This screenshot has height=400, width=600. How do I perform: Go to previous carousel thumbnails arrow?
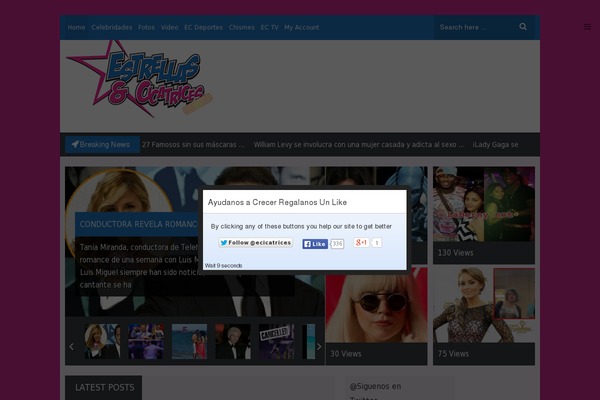click(72, 347)
